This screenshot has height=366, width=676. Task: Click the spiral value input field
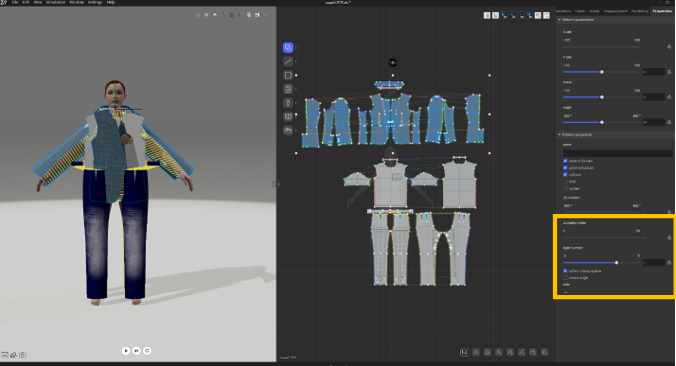click(654, 97)
